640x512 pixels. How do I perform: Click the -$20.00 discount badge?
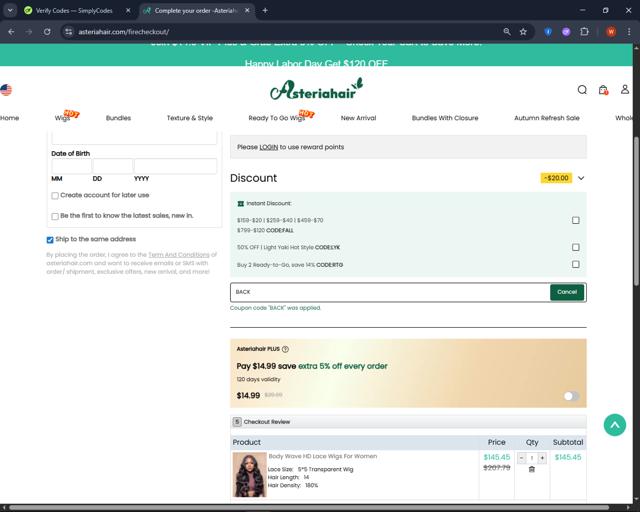pos(556,178)
